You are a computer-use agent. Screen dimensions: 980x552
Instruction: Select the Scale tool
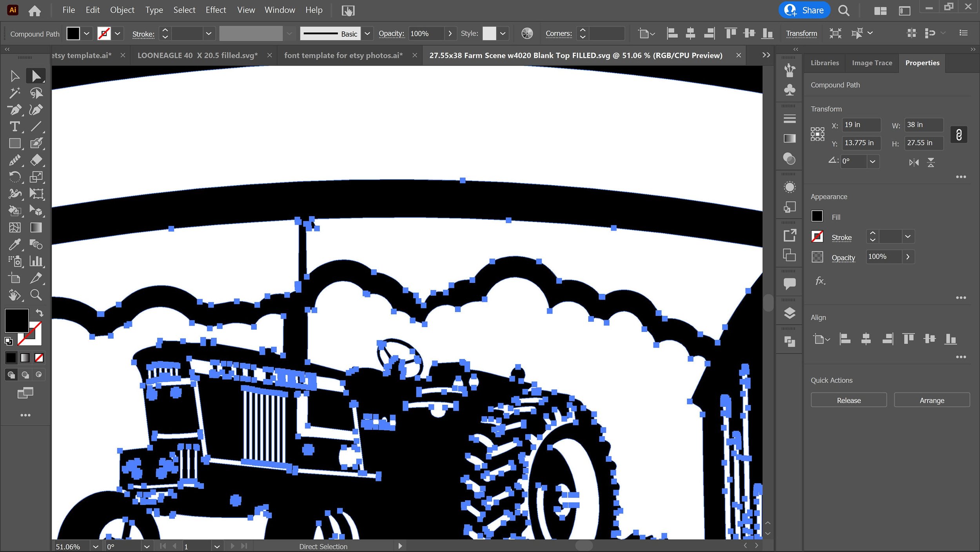point(36,177)
